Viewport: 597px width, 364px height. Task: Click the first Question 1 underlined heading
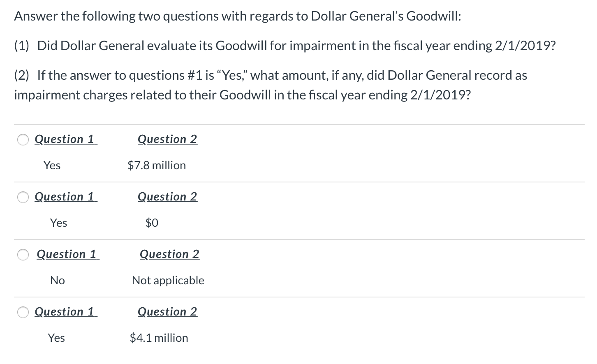(65, 139)
